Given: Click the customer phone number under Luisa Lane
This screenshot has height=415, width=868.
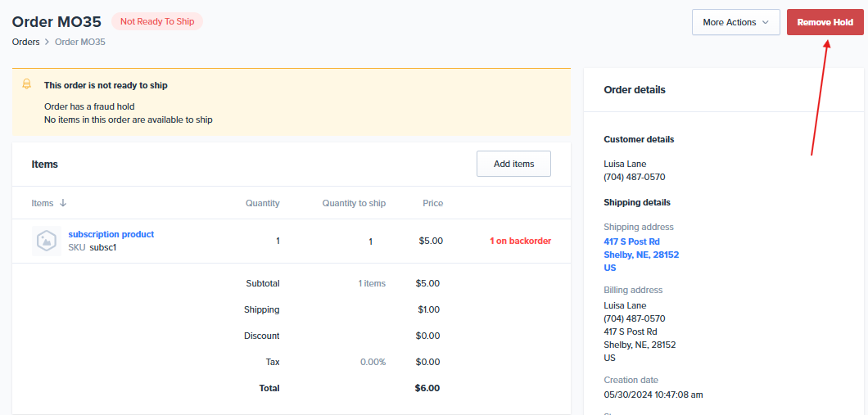Looking at the screenshot, I should click(x=634, y=177).
